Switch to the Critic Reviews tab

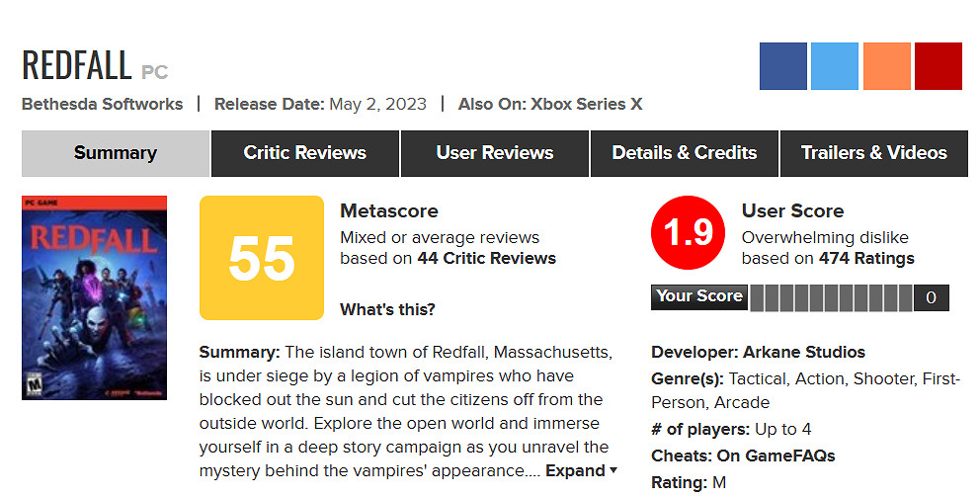(x=304, y=153)
